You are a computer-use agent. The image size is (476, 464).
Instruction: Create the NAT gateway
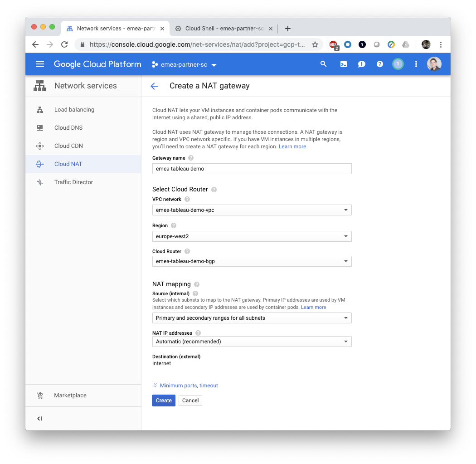tap(164, 400)
